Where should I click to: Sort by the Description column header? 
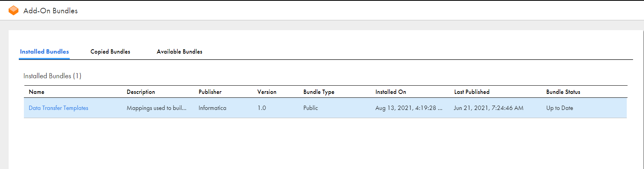141,92
